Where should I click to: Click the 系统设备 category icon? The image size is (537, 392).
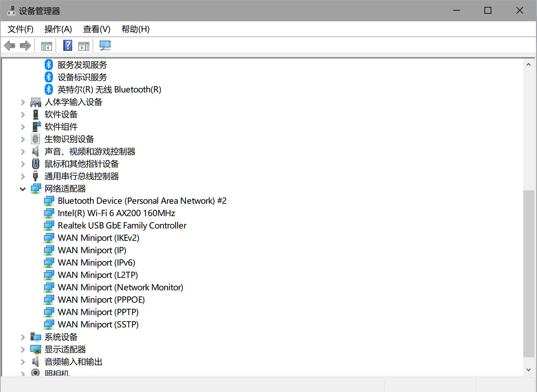(x=36, y=337)
